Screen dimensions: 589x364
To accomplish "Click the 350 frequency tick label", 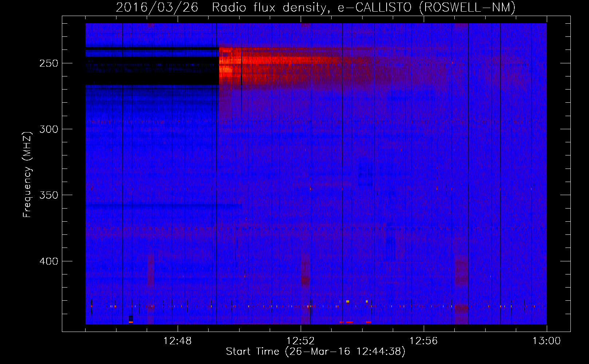I will tap(49, 195).
